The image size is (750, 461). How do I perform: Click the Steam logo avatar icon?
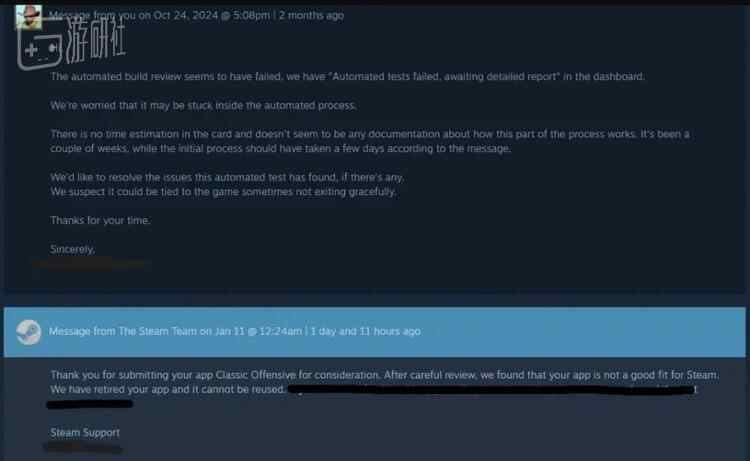pos(28,332)
